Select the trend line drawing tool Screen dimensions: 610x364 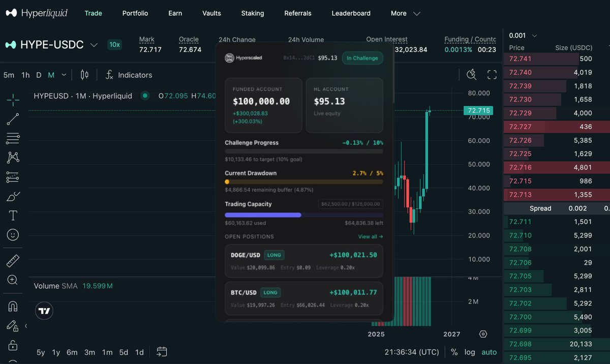[x=13, y=119]
